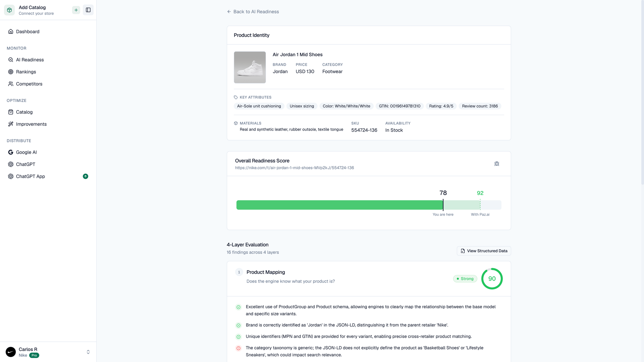This screenshot has height=362, width=644.
Task: Select Catalog under Optimize
Action: (48, 112)
